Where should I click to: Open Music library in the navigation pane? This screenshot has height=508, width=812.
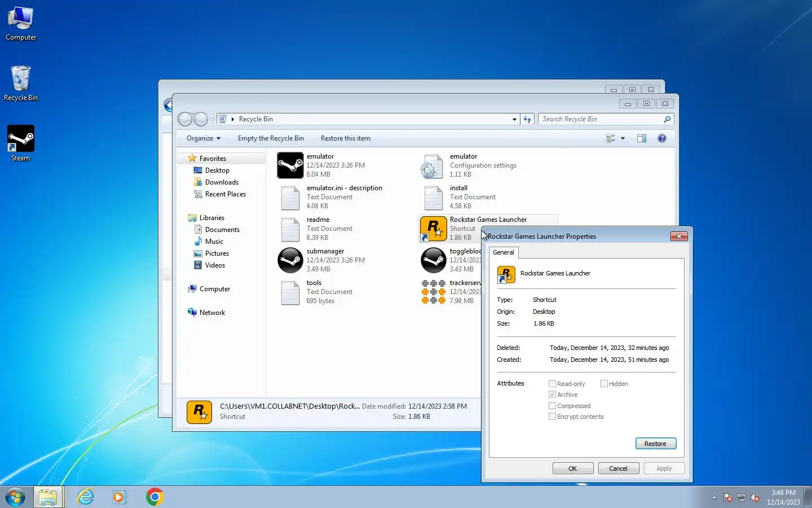[x=214, y=242]
